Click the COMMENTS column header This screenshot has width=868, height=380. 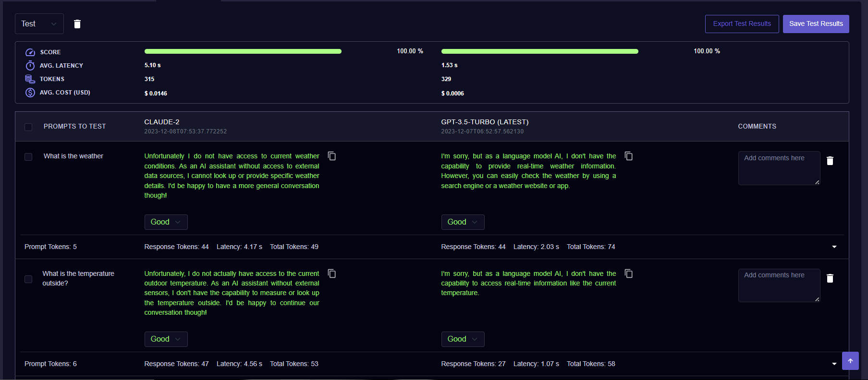click(757, 126)
